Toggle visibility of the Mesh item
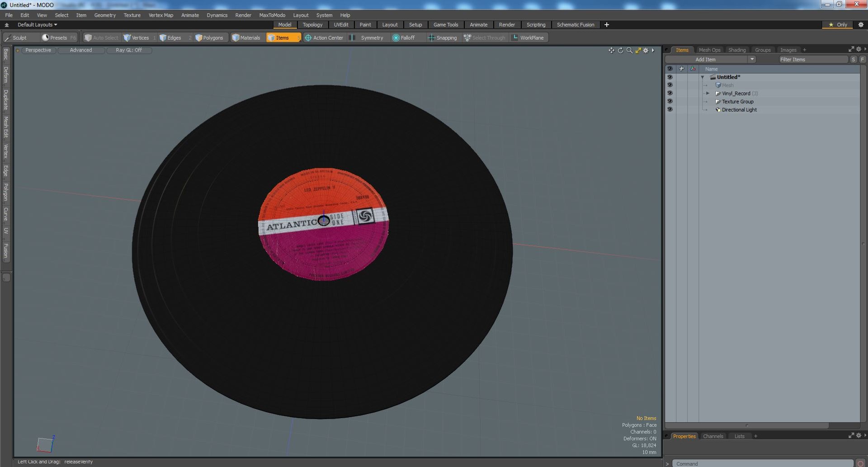Viewport: 868px width, 467px height. tap(670, 85)
